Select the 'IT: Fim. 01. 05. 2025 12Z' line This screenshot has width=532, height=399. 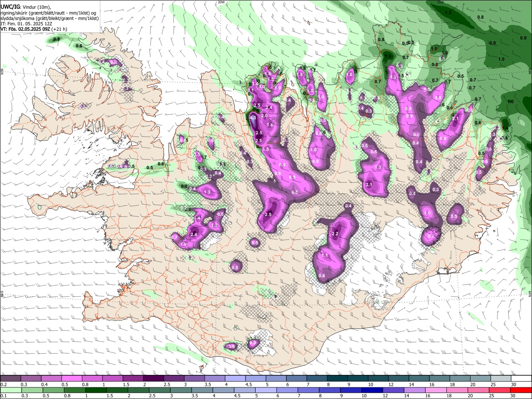coord(26,24)
